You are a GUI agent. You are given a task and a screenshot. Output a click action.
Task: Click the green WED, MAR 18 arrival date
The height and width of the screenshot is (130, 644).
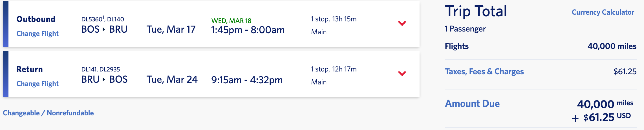(231, 21)
